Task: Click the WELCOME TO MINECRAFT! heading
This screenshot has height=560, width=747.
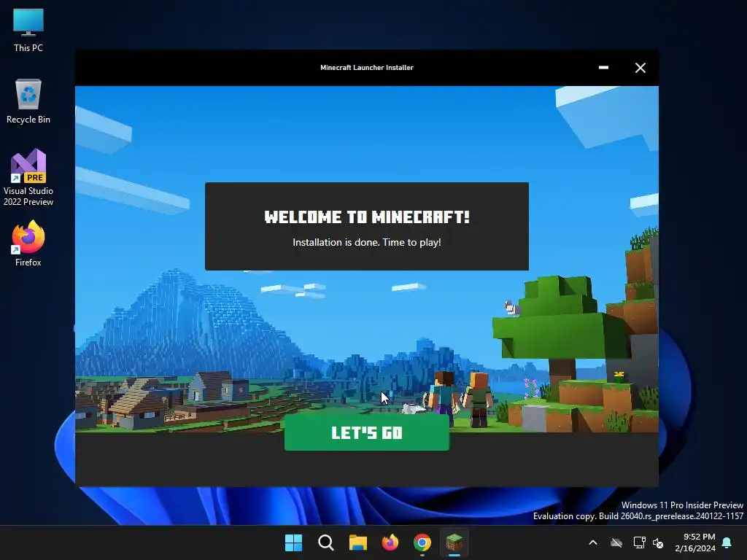Action: 367,217
